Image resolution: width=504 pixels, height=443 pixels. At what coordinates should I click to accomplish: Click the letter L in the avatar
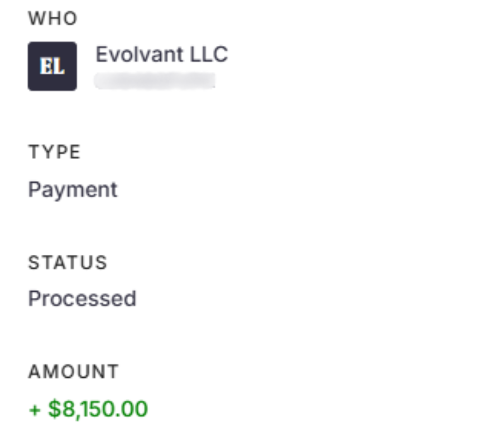pos(59,66)
